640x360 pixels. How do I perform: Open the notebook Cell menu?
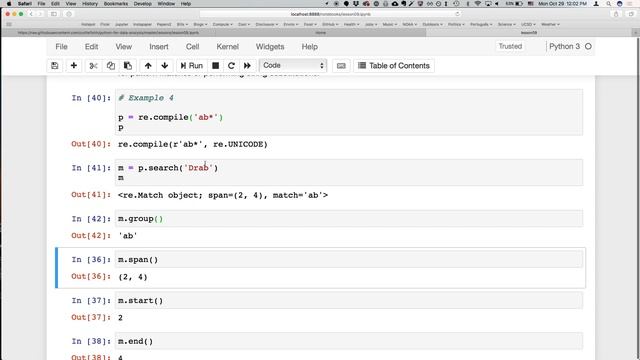pyautogui.click(x=192, y=47)
